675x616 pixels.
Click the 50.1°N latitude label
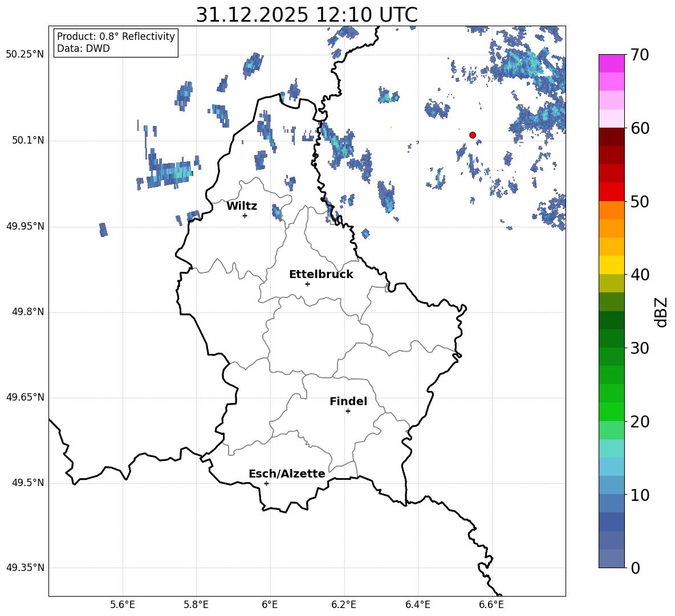click(x=27, y=141)
